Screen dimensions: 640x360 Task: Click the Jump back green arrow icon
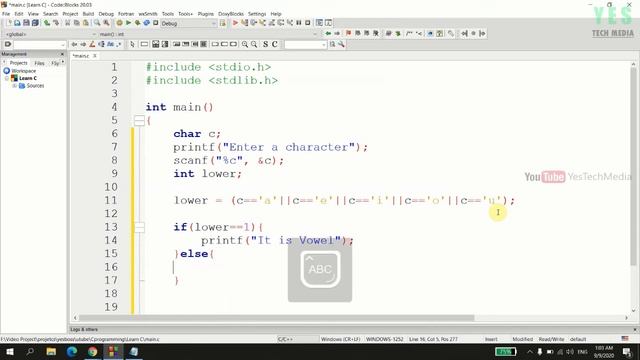(328, 33)
